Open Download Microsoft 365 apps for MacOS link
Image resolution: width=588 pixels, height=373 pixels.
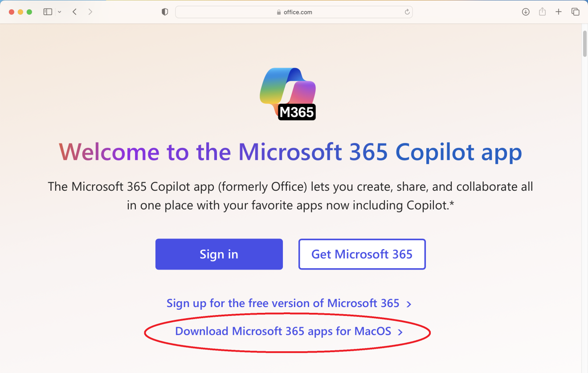[x=289, y=332]
